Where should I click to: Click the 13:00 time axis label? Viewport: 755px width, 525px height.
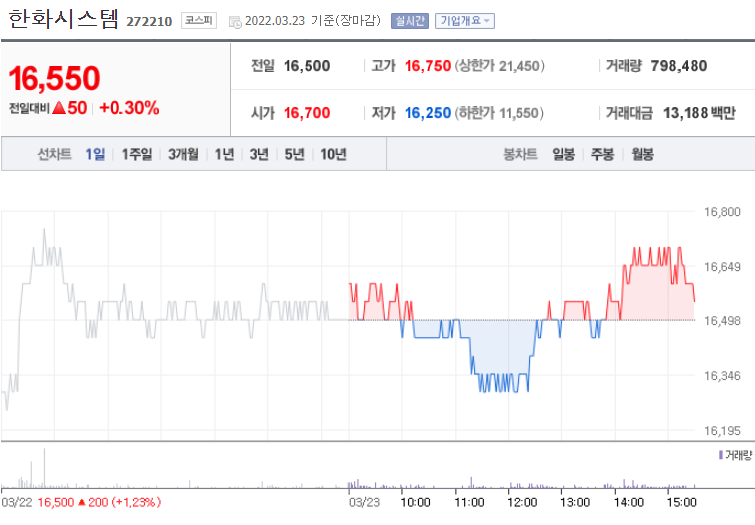[x=575, y=502]
